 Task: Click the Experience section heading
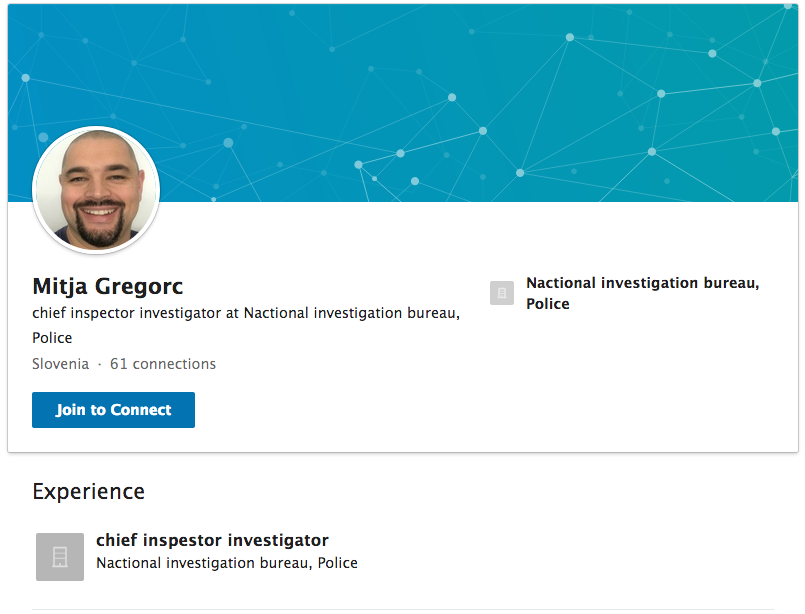point(88,491)
